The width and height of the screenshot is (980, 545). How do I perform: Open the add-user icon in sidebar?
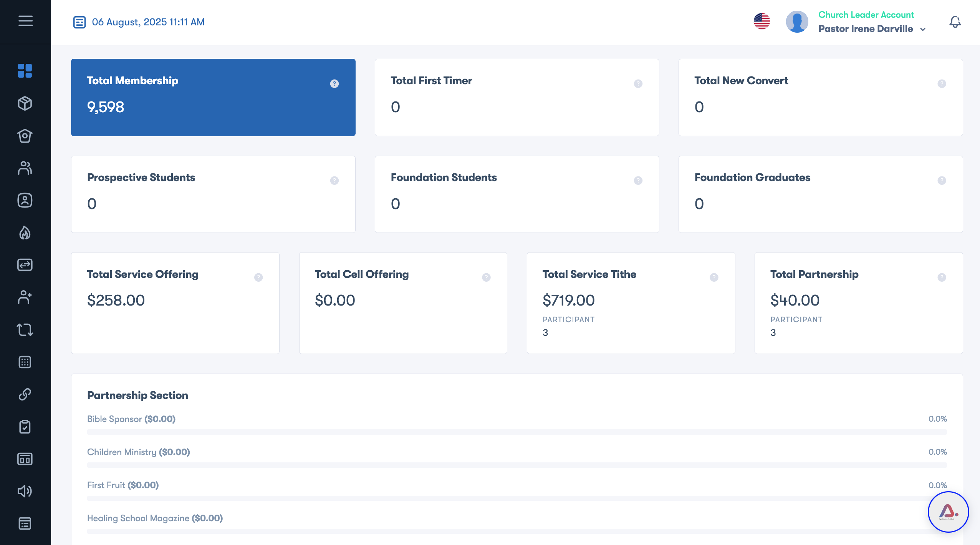(25, 297)
